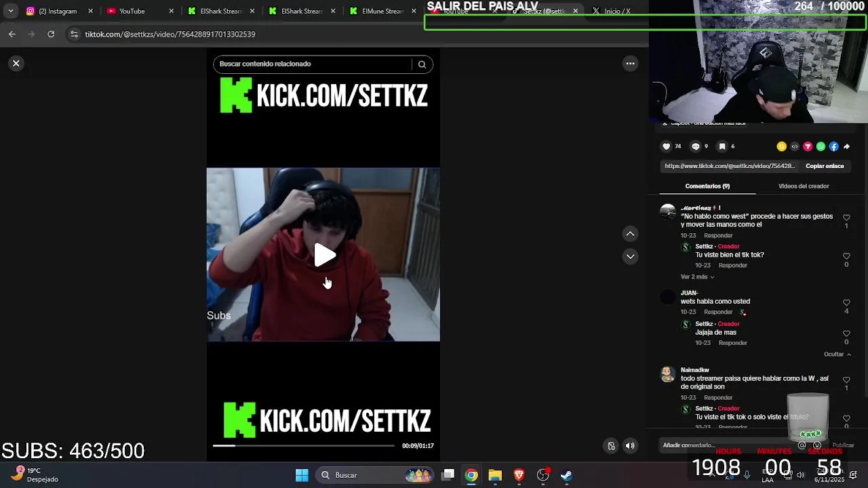Click the yellow repost share icon
Image resolution: width=868 pixels, height=488 pixels.
[x=781, y=146]
